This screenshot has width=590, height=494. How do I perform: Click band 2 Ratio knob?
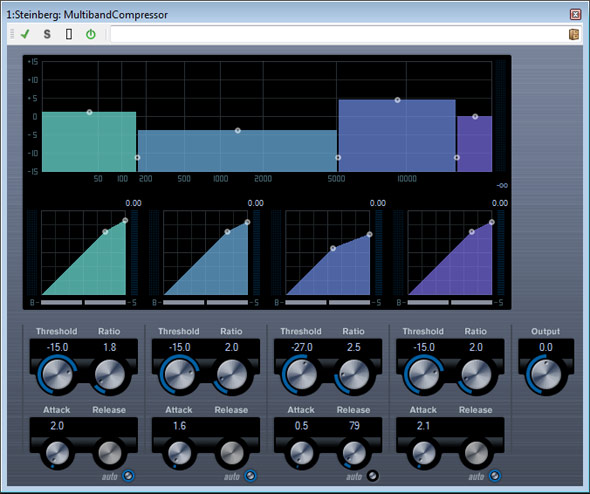pos(232,374)
